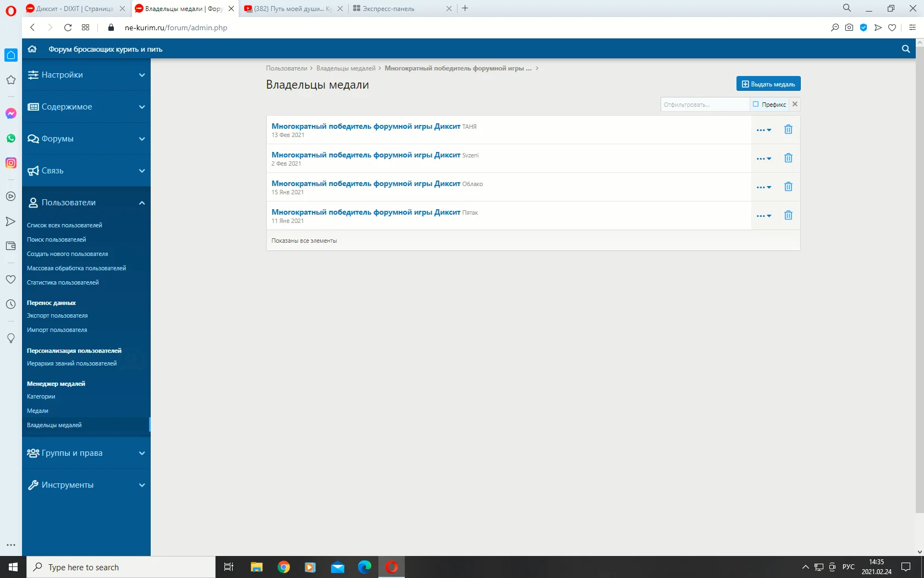Open actions dropdown for Облако row
Screen dimensions: 924x578
click(x=764, y=187)
